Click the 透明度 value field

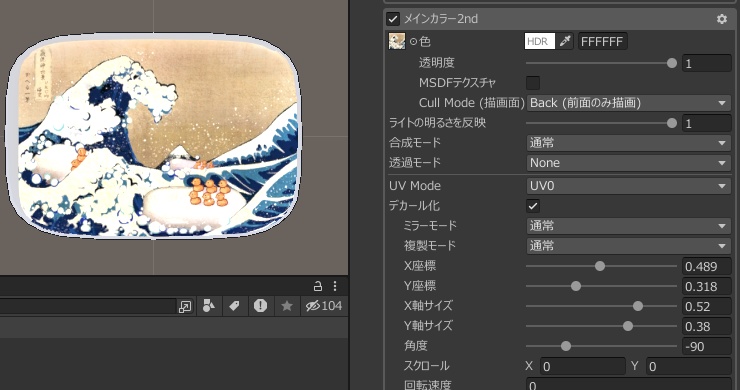pos(707,63)
